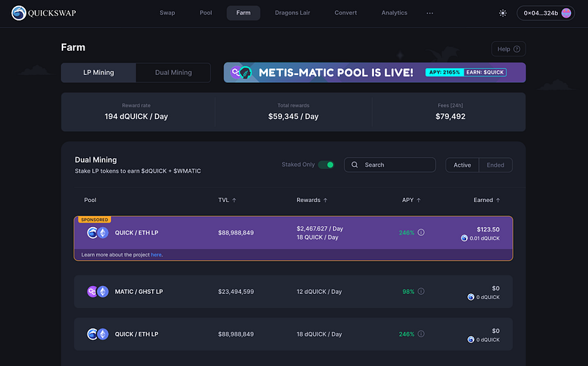
Task: Sort by APY column
Action: [412, 200]
